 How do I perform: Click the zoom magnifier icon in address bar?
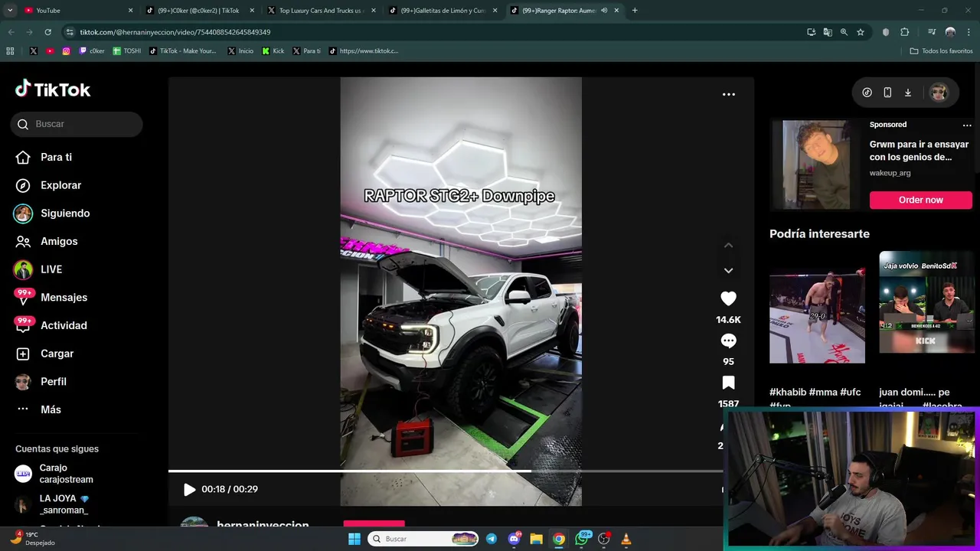coord(844,32)
